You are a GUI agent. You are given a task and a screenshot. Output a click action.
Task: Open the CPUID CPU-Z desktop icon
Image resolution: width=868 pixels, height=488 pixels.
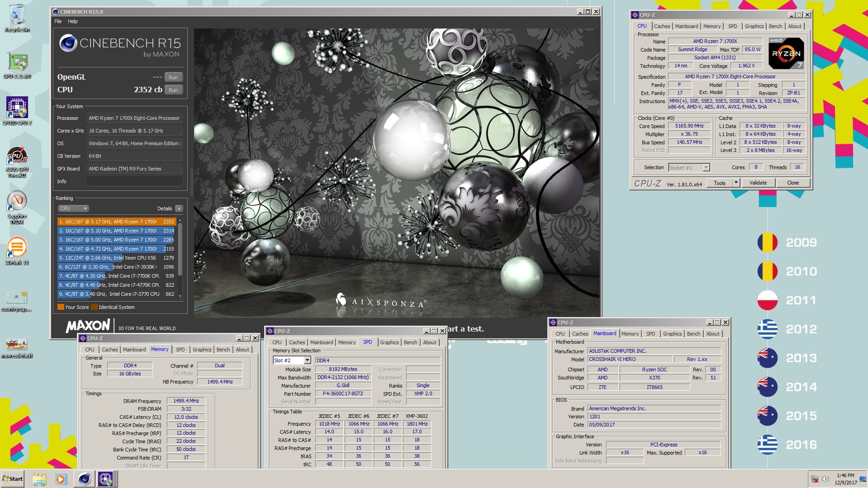tap(17, 111)
